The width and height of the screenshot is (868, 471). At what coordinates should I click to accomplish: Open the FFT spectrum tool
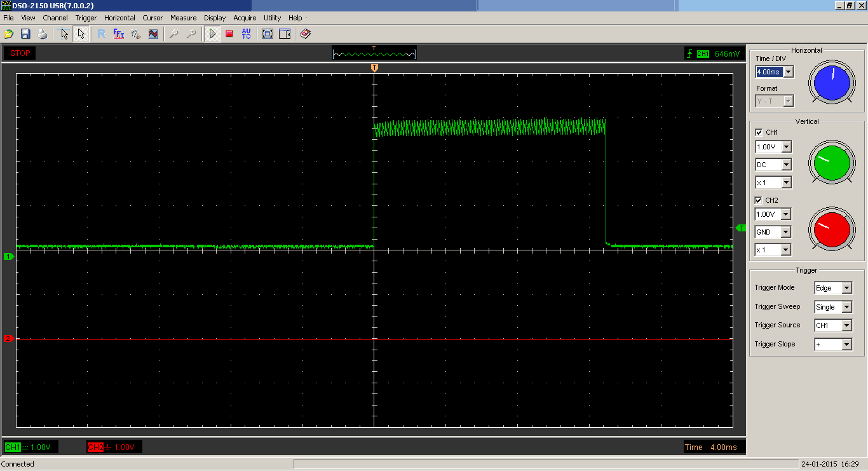pos(119,34)
